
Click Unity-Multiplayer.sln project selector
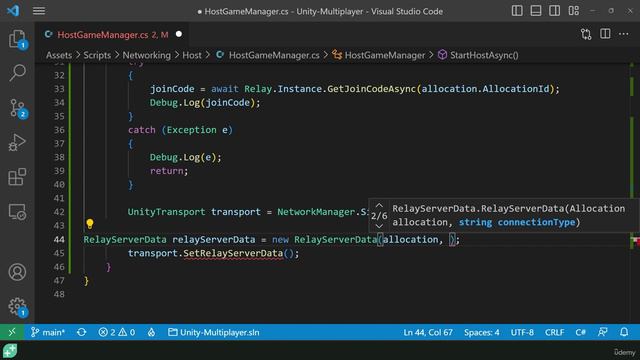point(214,332)
